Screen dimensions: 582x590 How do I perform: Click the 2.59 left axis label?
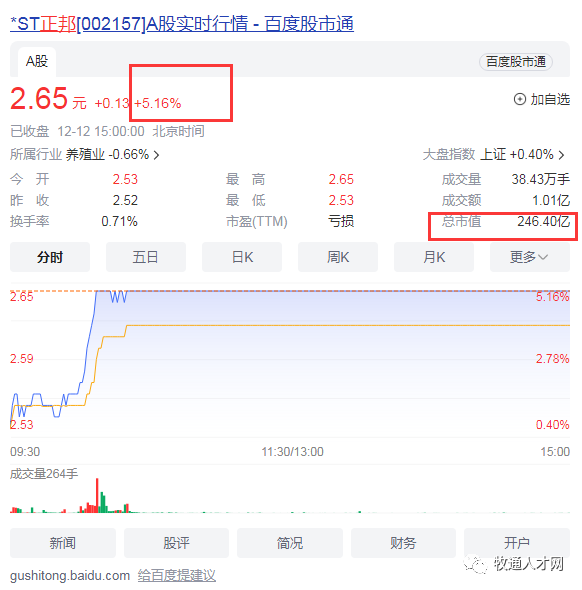tap(21, 359)
